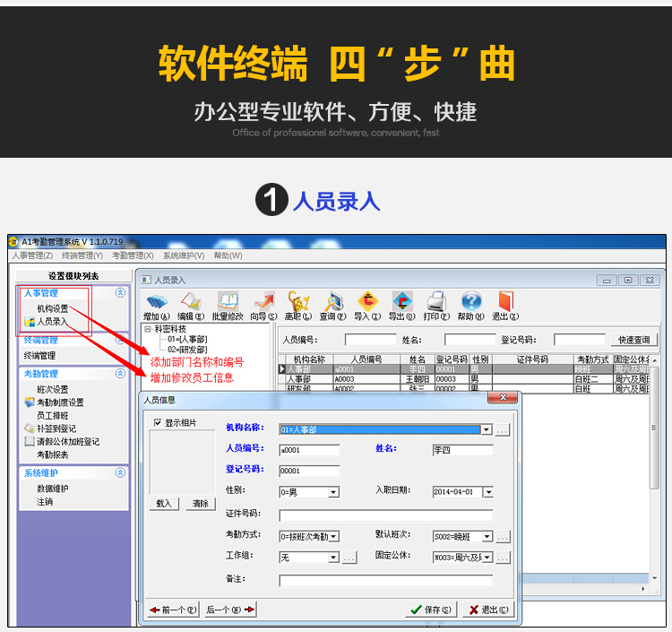
Task: Open 批量修改 batch modify tool
Action: (x=228, y=304)
